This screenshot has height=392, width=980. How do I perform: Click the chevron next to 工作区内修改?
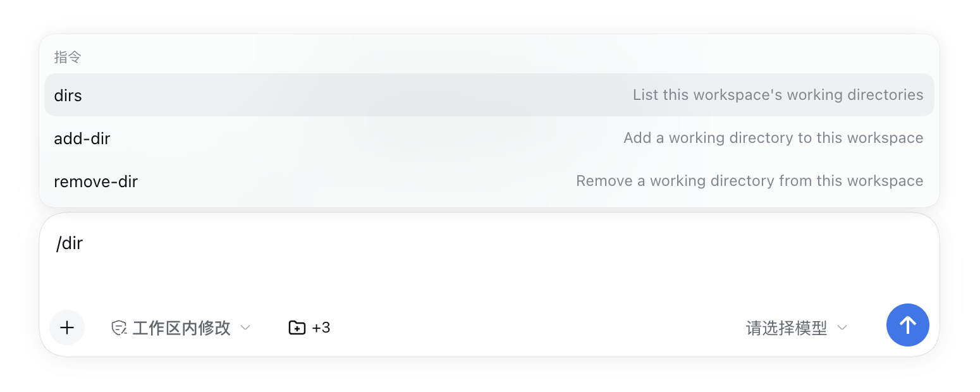pyautogui.click(x=246, y=328)
